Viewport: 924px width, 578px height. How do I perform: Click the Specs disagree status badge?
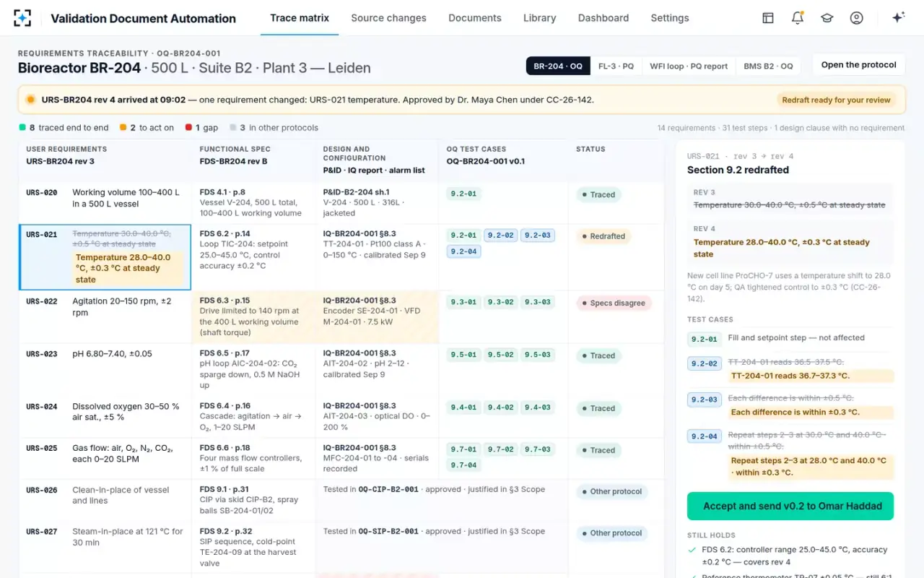613,303
